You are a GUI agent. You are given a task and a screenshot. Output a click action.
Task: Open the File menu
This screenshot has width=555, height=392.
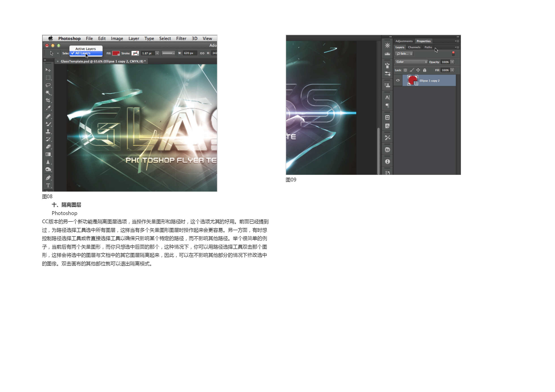tap(89, 38)
